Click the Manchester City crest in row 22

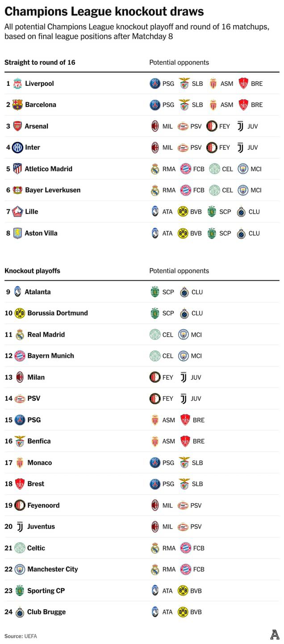tap(20, 569)
